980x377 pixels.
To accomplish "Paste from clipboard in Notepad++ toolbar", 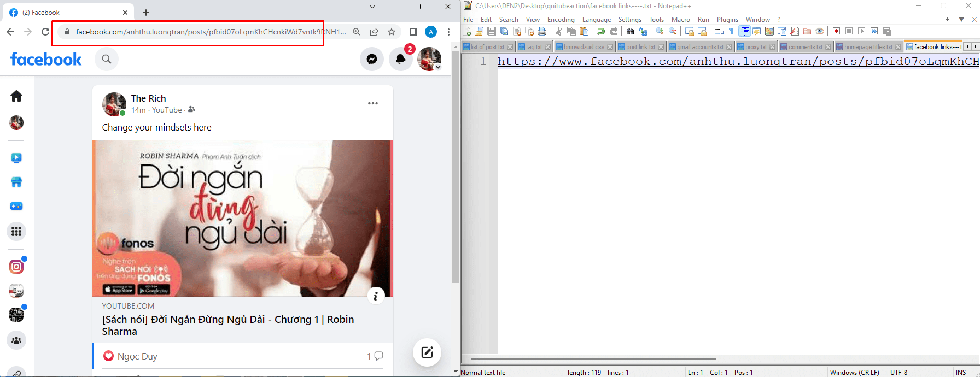I will pyautogui.click(x=584, y=31).
